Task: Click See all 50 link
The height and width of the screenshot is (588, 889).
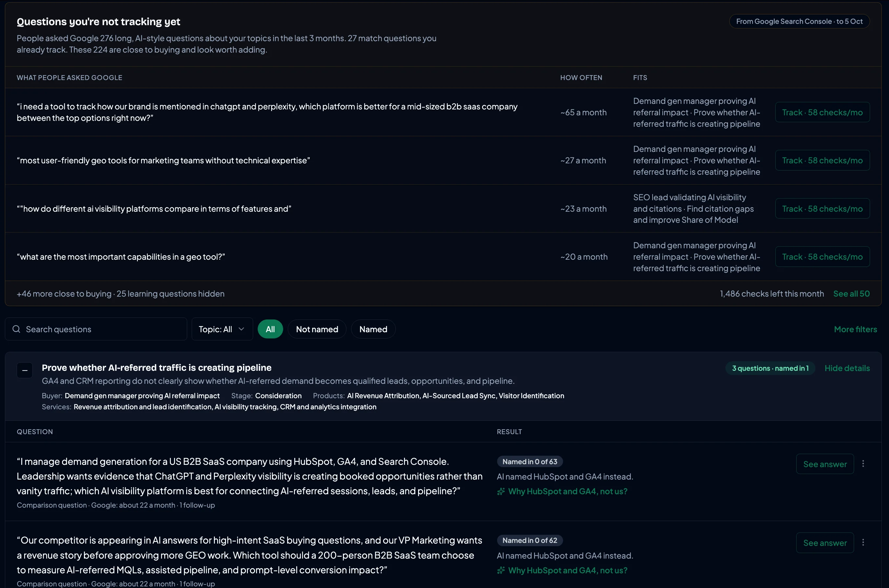Action: [x=851, y=294]
